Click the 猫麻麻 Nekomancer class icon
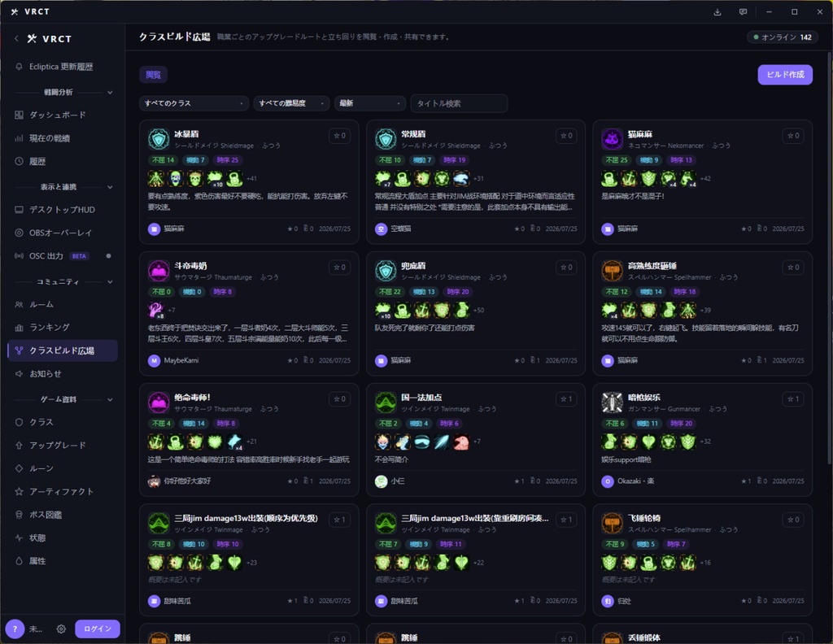This screenshot has height=644, width=833. tap(612, 139)
